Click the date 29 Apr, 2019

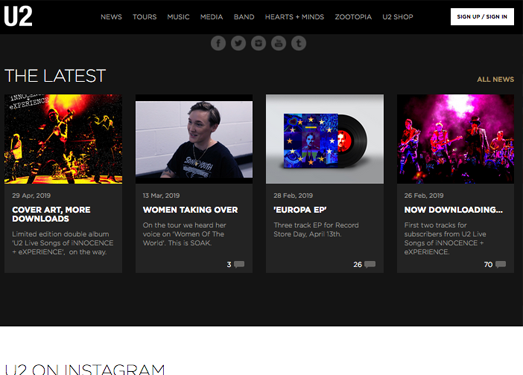(x=31, y=196)
